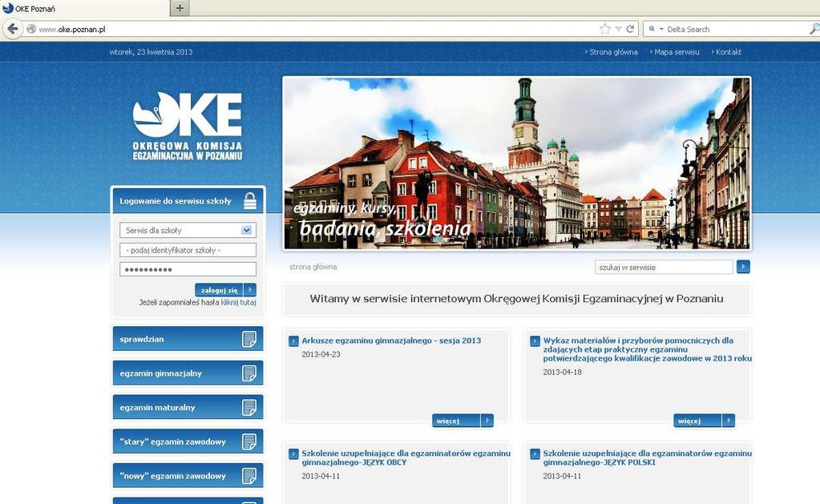Click document icon on "nowy" egzamin zawodowy
This screenshot has height=504, width=820.
point(249,476)
